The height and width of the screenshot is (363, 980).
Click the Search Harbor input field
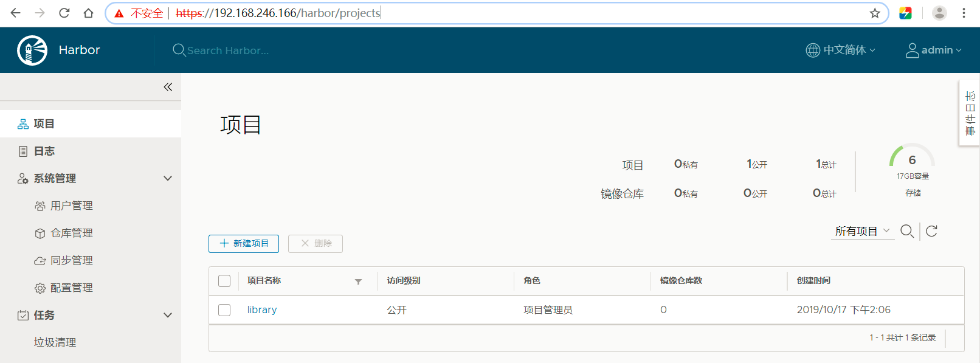coord(228,50)
